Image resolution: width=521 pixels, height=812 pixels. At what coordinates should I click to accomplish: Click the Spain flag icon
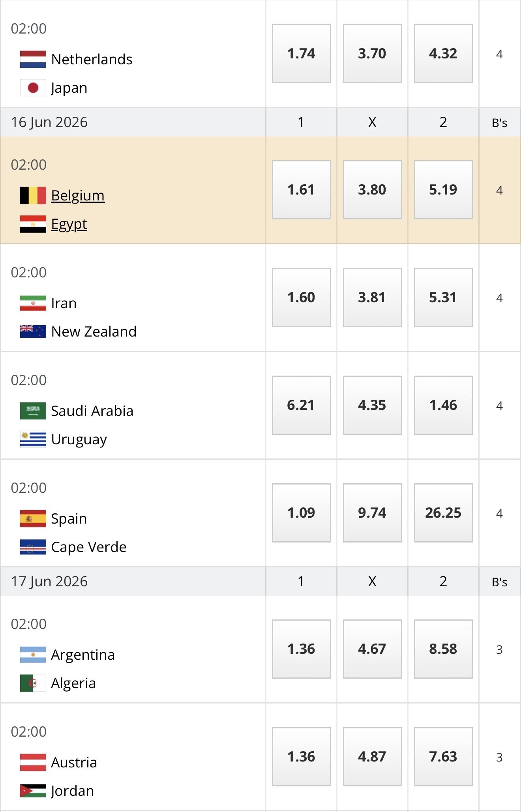33,518
